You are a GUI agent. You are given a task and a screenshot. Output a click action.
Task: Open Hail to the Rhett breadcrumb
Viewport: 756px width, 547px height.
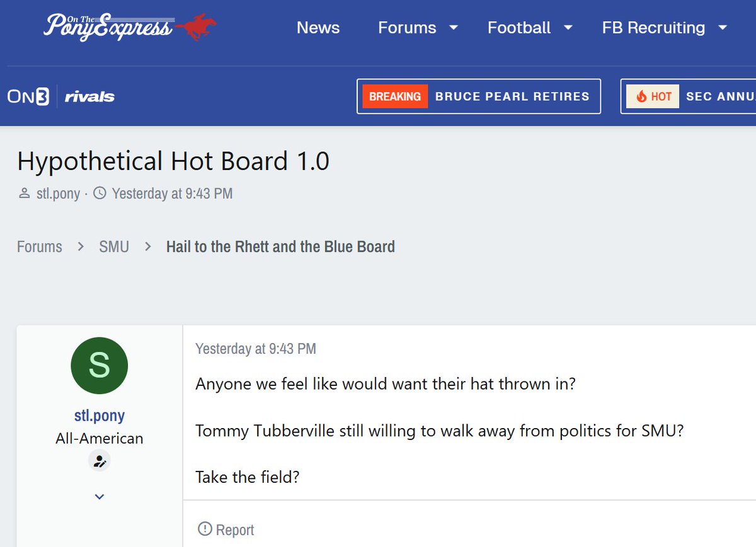tap(280, 246)
